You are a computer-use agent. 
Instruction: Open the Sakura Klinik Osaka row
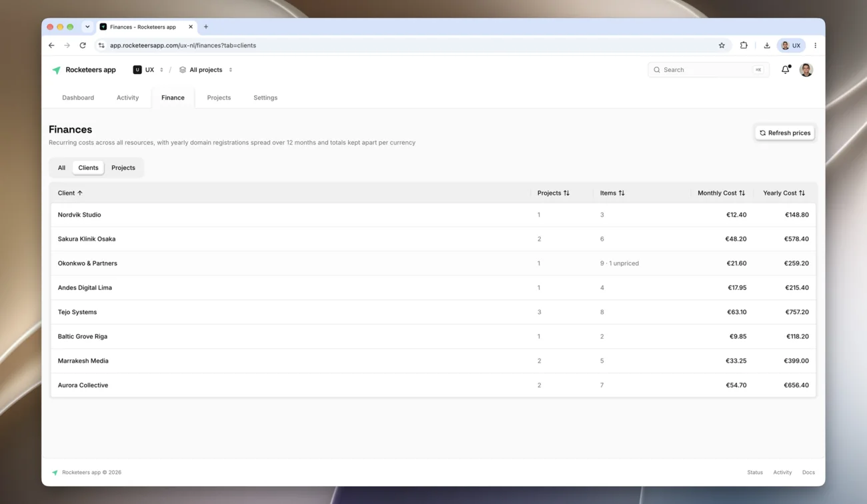tap(433, 239)
